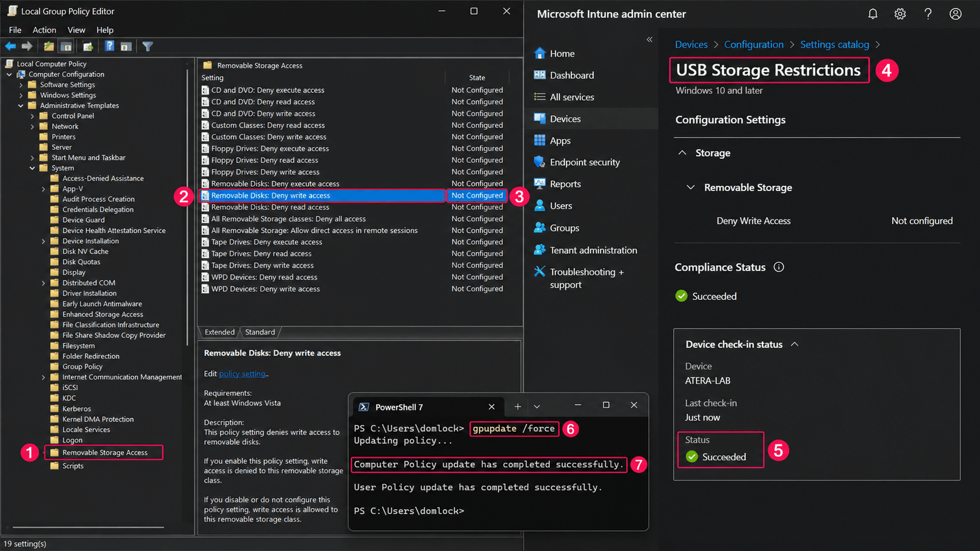Click the PowerShell 7 tab icon
The width and height of the screenshot is (980, 551).
[364, 407]
